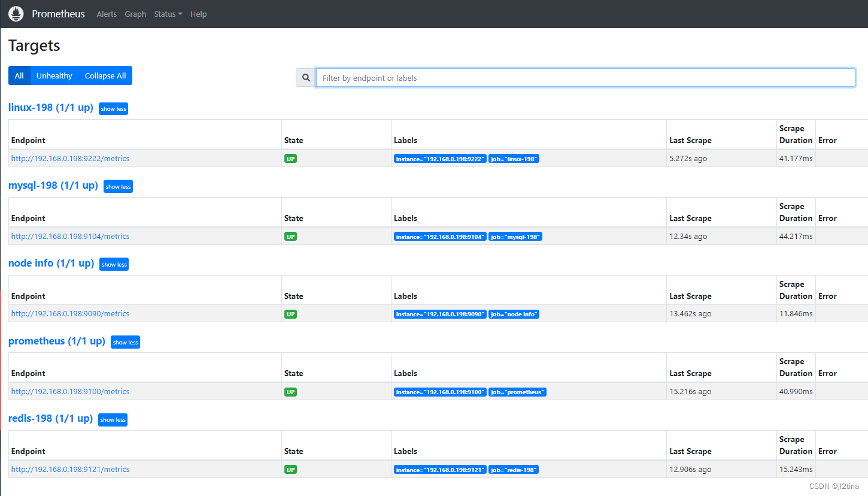The image size is (868, 496).
Task: Show only Unhealthy targets
Action: click(54, 75)
